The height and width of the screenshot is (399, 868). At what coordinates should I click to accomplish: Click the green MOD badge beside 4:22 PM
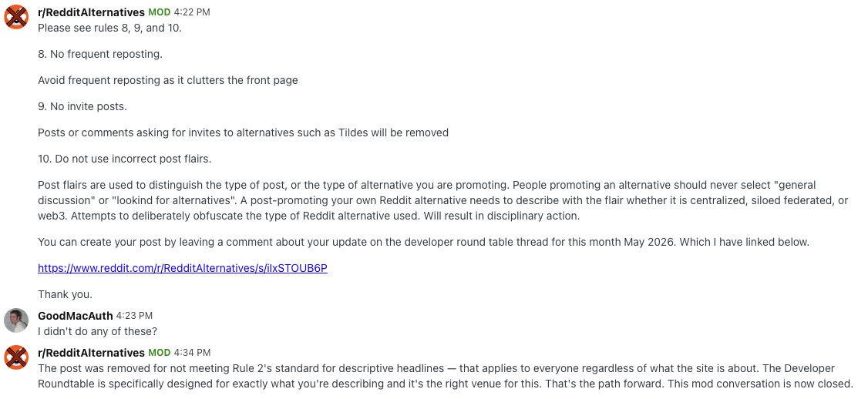tap(160, 12)
